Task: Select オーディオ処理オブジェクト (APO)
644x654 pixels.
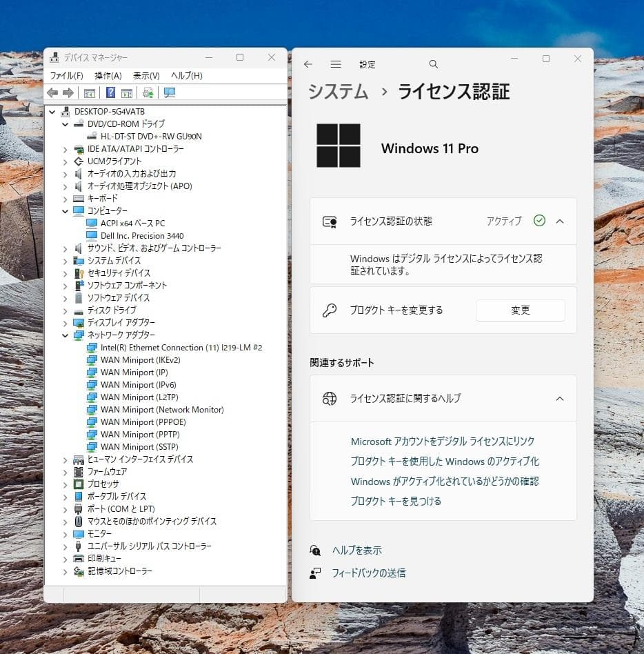Action: pyautogui.click(x=140, y=186)
